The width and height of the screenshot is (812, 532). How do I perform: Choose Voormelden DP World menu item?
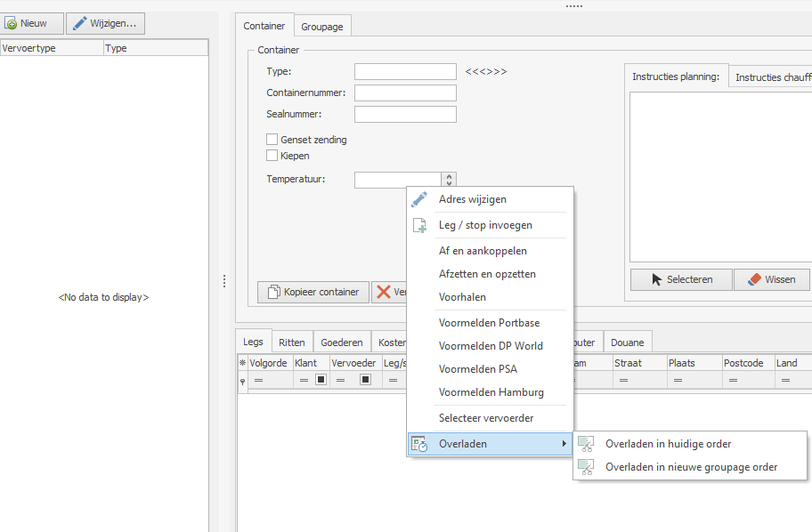(490, 346)
